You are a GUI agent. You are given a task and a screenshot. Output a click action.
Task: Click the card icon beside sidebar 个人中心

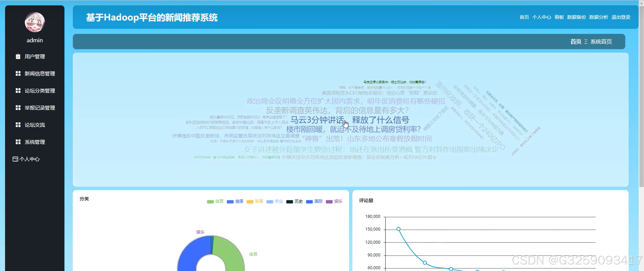tap(15, 159)
